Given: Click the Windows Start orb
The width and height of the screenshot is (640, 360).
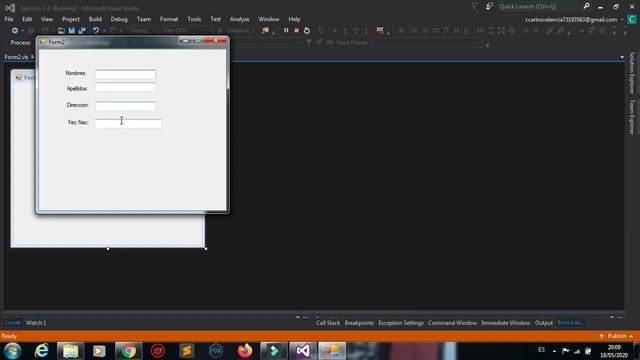Looking at the screenshot, I should pos(13,351).
